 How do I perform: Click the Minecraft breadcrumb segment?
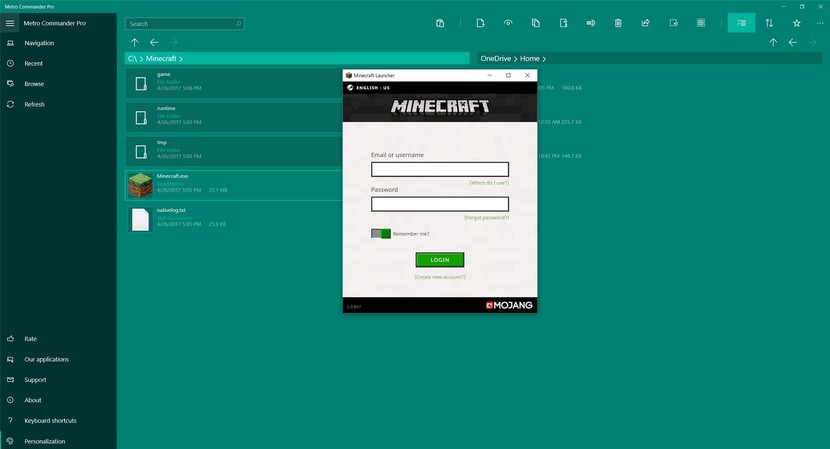[161, 59]
